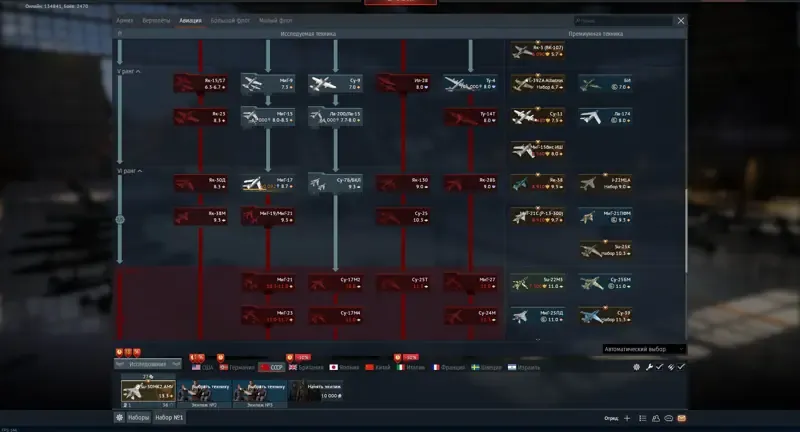
Task: Choose the Франция nation
Action: click(449, 367)
